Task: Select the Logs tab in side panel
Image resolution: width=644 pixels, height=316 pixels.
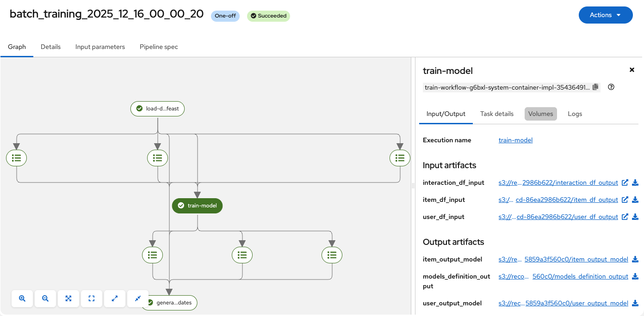Action: (575, 114)
